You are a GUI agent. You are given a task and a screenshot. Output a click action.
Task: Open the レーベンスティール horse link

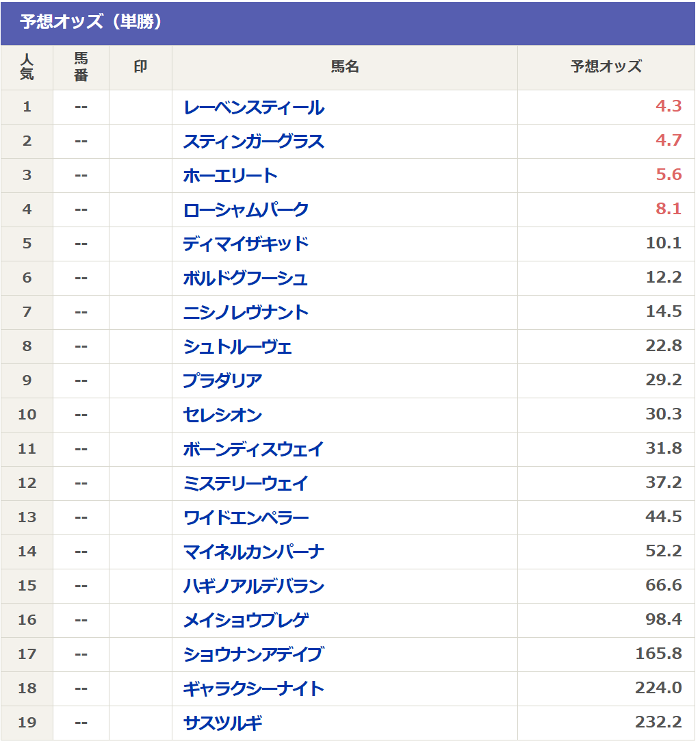point(253,107)
